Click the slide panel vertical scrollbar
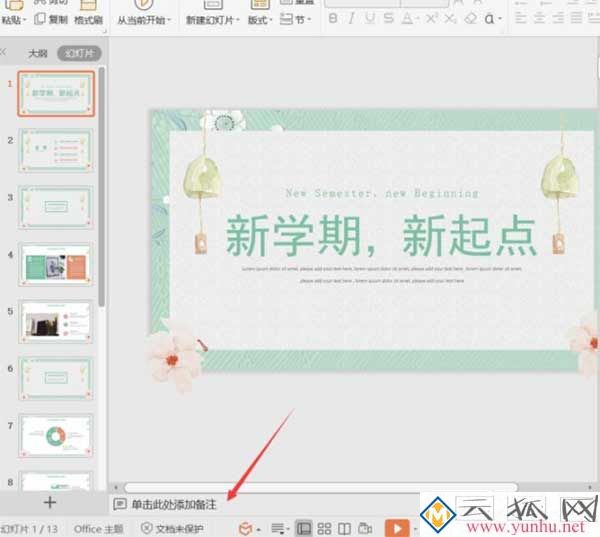The image size is (600, 537). pyautogui.click(x=101, y=187)
